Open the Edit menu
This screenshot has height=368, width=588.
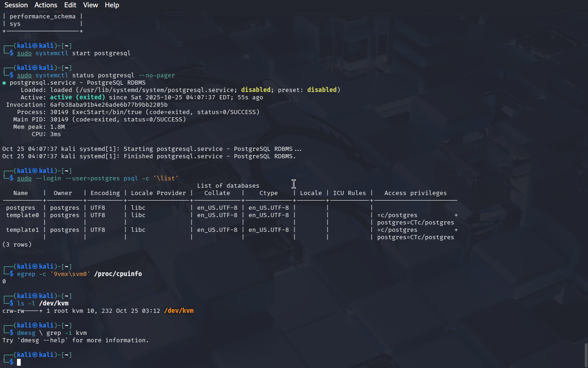70,5
